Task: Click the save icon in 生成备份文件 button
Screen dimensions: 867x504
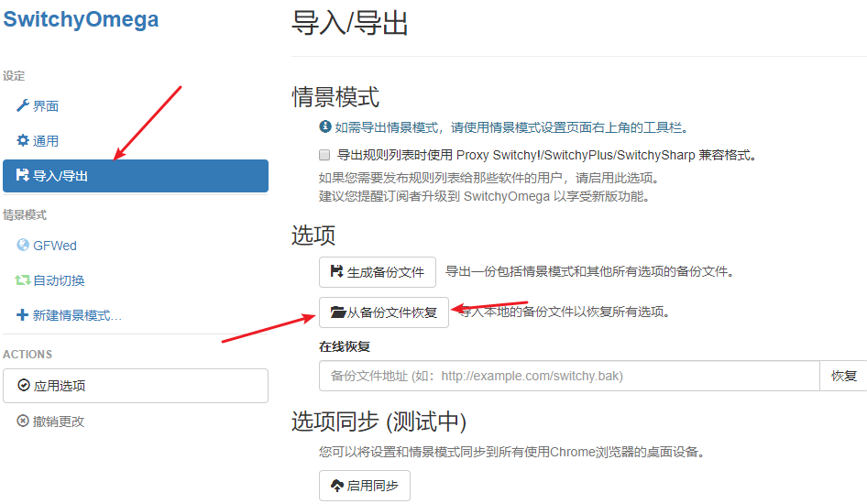Action: click(336, 271)
